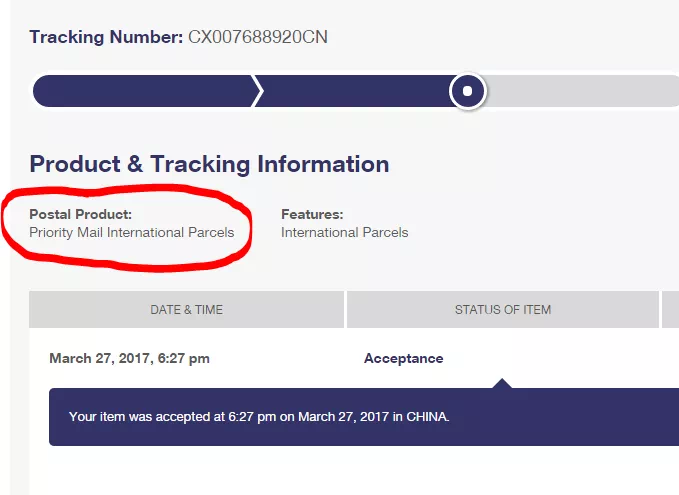The height and width of the screenshot is (495, 679).
Task: Click the partially visible third column header
Action: click(670, 310)
